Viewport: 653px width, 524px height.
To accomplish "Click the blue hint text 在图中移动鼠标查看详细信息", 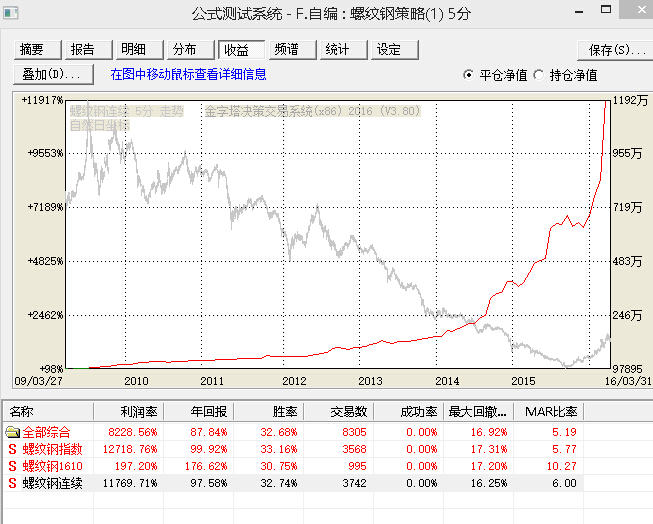I will pyautogui.click(x=188, y=74).
